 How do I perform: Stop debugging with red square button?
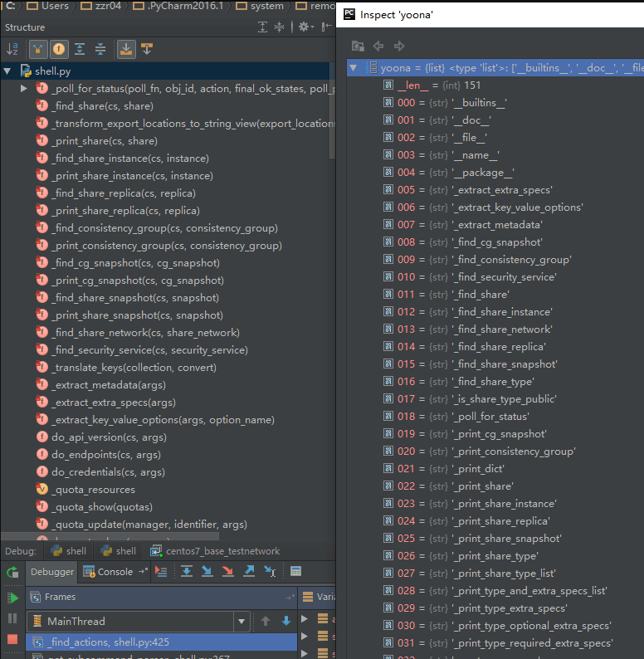tap(12, 639)
